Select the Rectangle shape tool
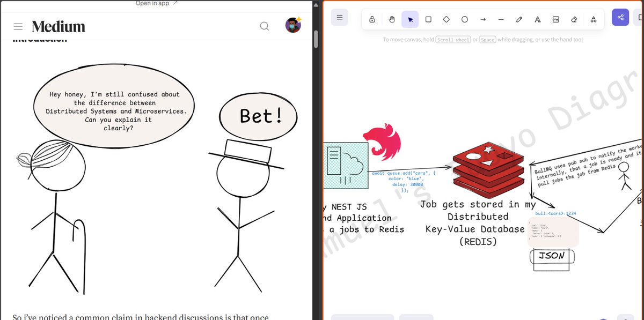644x320 pixels. pyautogui.click(x=428, y=19)
